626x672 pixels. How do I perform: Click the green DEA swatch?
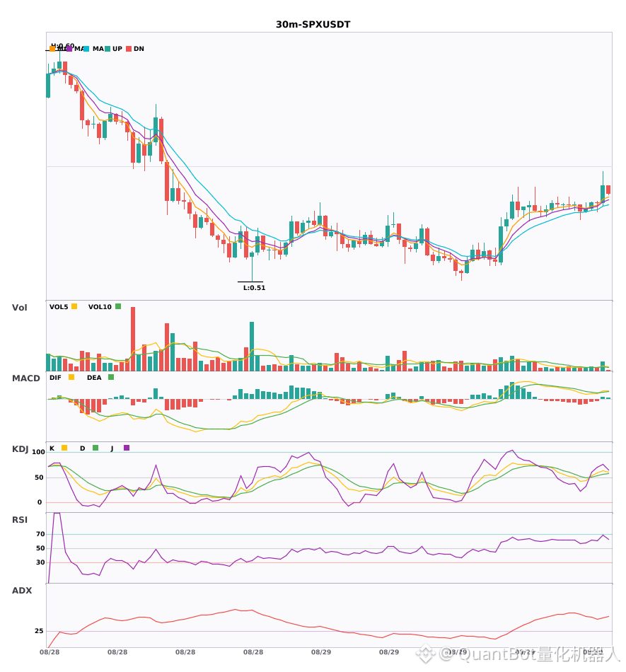point(111,377)
